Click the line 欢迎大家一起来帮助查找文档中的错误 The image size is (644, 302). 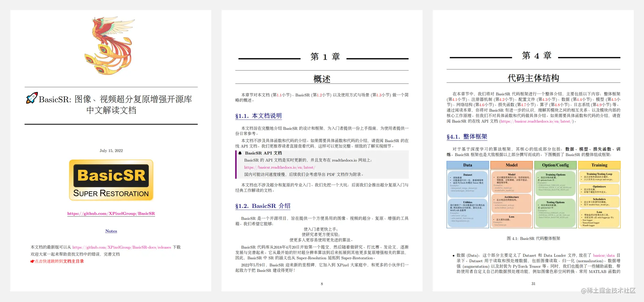[75, 254]
